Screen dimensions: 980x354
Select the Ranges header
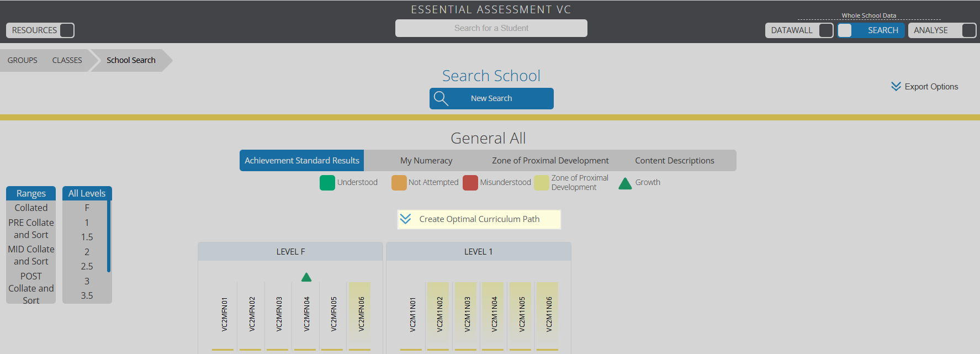point(31,193)
